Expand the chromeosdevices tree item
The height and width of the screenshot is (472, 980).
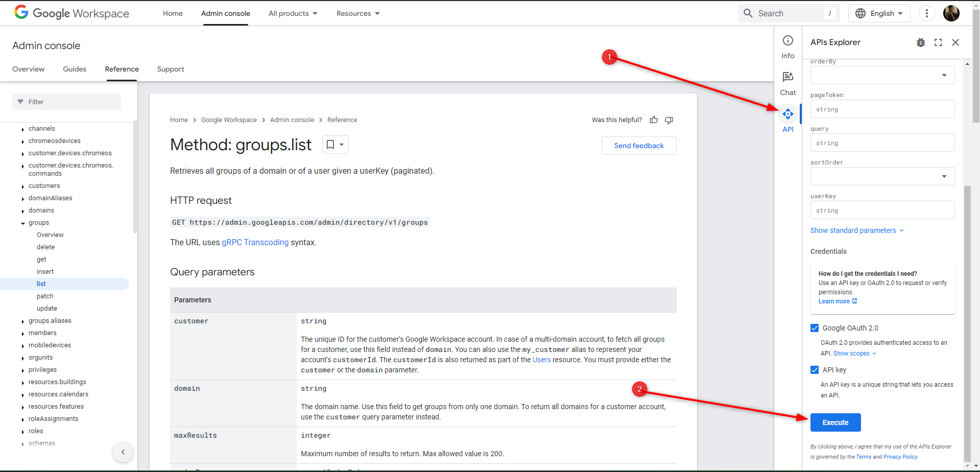(23, 141)
